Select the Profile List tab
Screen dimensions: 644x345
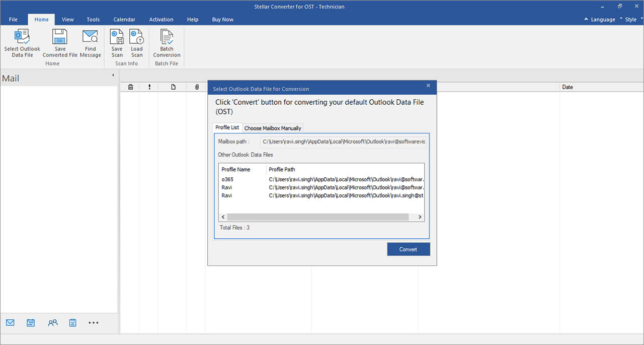[227, 127]
